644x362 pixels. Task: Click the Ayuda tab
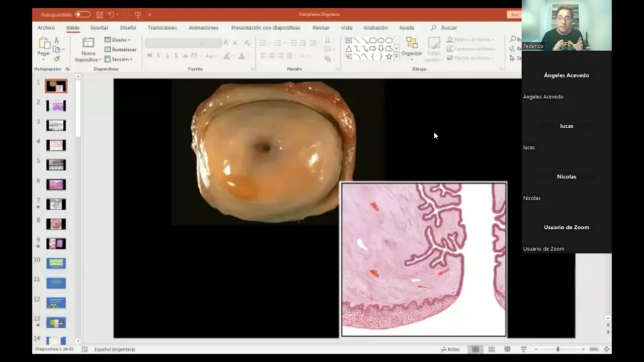pyautogui.click(x=407, y=28)
